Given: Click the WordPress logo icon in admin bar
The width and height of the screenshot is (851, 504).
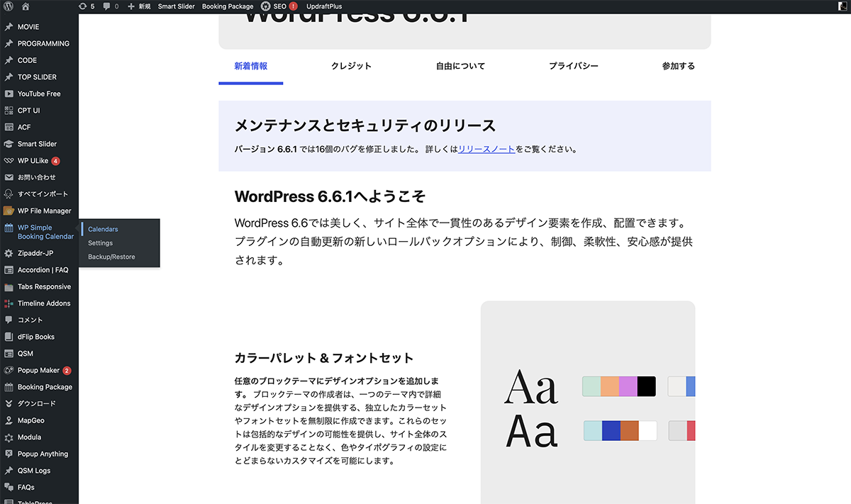Looking at the screenshot, I should click(x=9, y=6).
